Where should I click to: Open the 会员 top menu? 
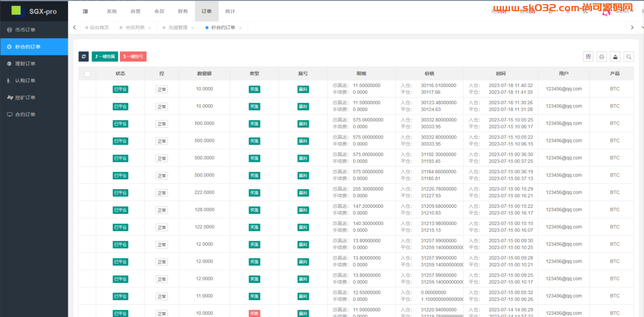click(159, 11)
